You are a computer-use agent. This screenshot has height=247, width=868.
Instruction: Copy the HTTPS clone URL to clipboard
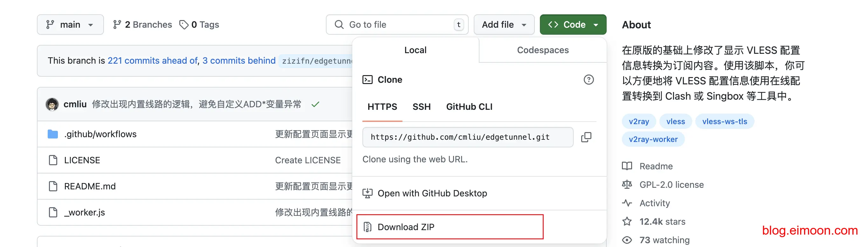coord(586,137)
